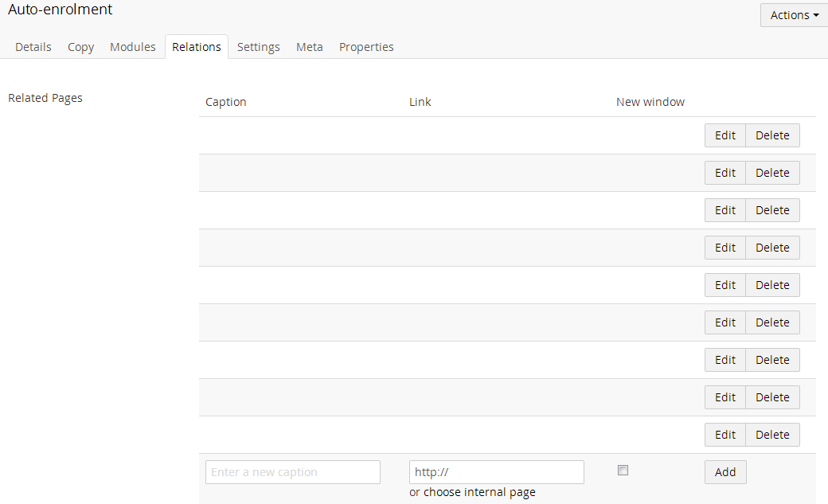The image size is (828, 504).
Task: Tick the New window checkbox
Action: click(x=623, y=471)
